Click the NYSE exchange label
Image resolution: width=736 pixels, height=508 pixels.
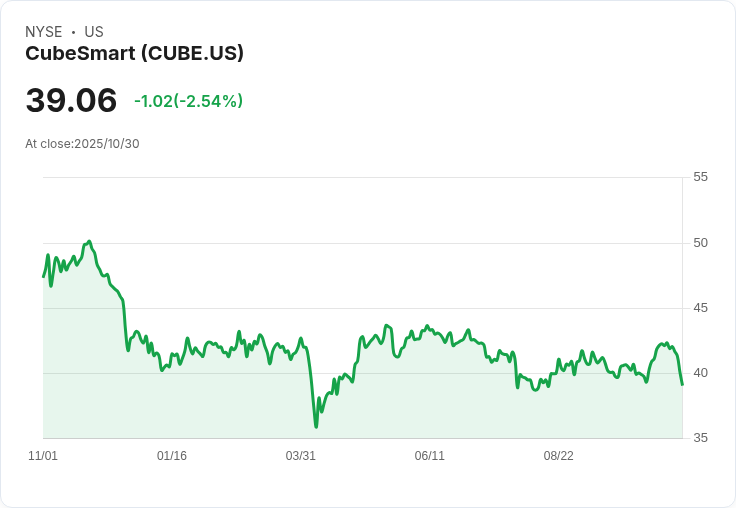43,32
